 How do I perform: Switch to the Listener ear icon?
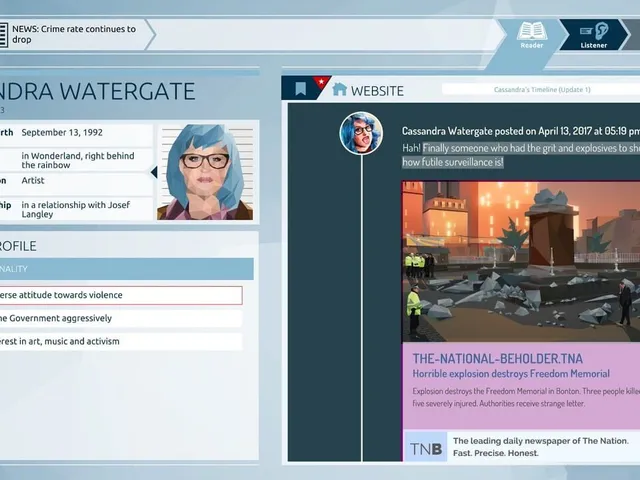594,31
